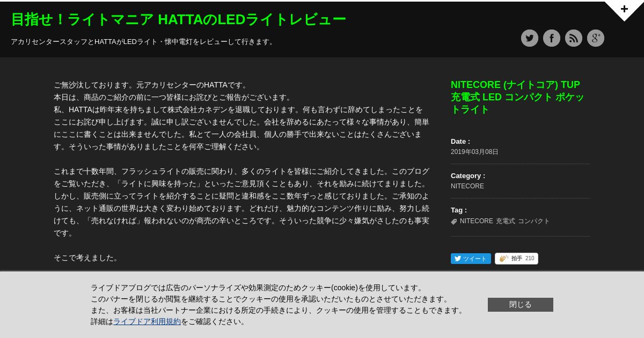Click the date text 2019年03月08日

[474, 152]
